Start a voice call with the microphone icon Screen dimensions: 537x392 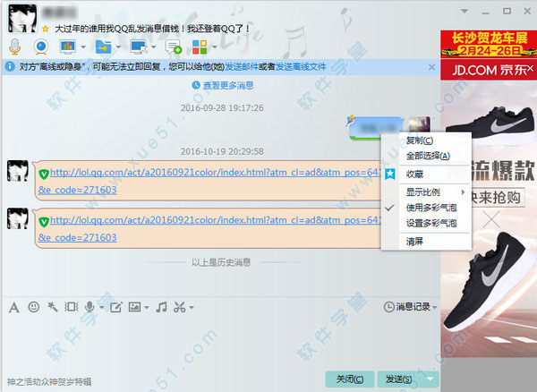coord(14,47)
